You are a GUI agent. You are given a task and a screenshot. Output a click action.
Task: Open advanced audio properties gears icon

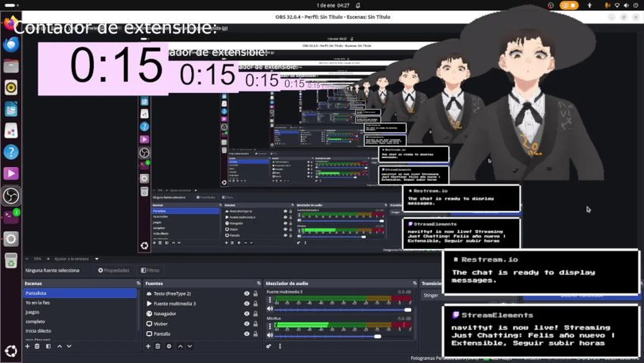pyautogui.click(x=269, y=346)
